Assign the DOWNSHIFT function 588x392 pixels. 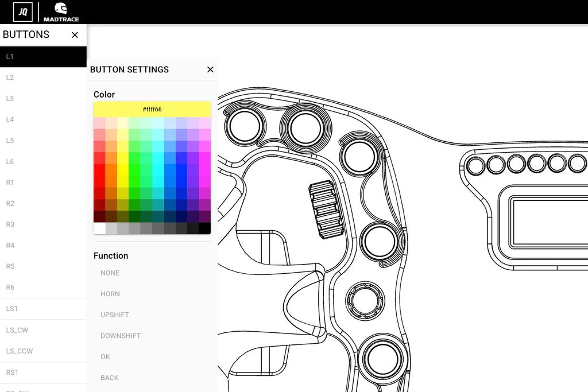pyautogui.click(x=121, y=336)
